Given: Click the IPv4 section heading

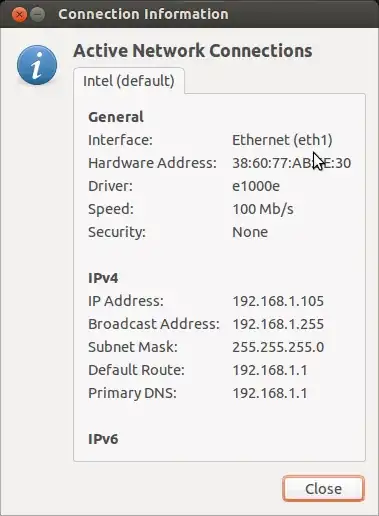Looking at the screenshot, I should pos(103,278).
